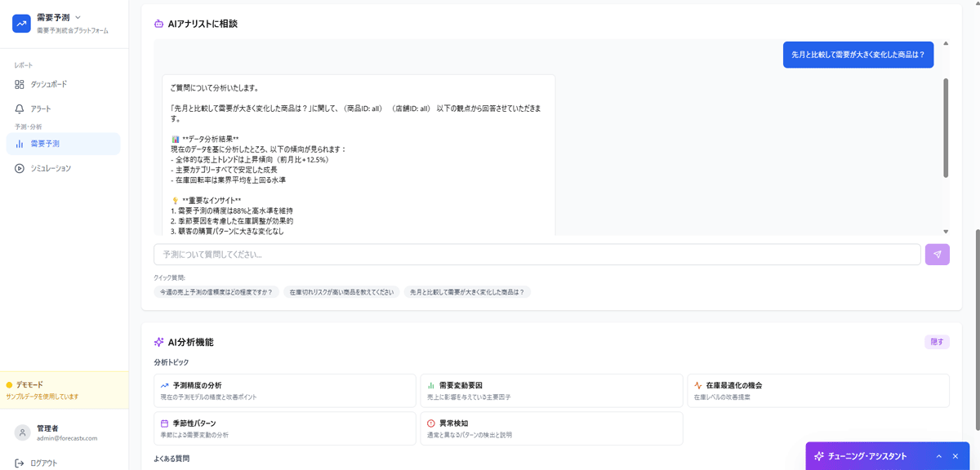This screenshot has width=980, height=470.
Task: Open the 季節性パターン topic card
Action: 285,428
